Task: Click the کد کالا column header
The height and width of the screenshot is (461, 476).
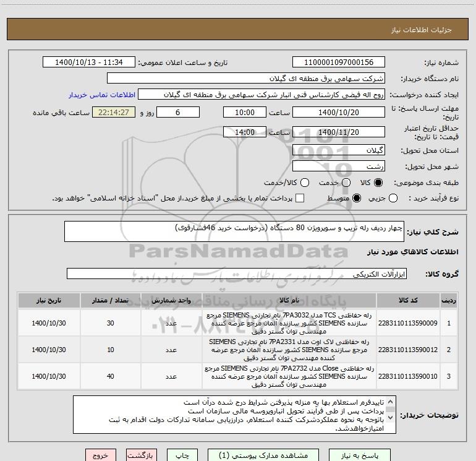Action: pyautogui.click(x=408, y=300)
